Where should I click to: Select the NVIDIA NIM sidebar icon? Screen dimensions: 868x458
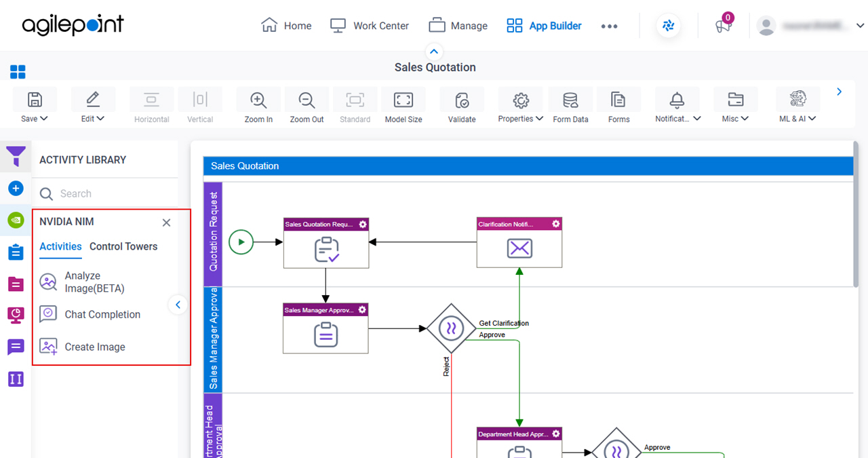pyautogui.click(x=16, y=220)
